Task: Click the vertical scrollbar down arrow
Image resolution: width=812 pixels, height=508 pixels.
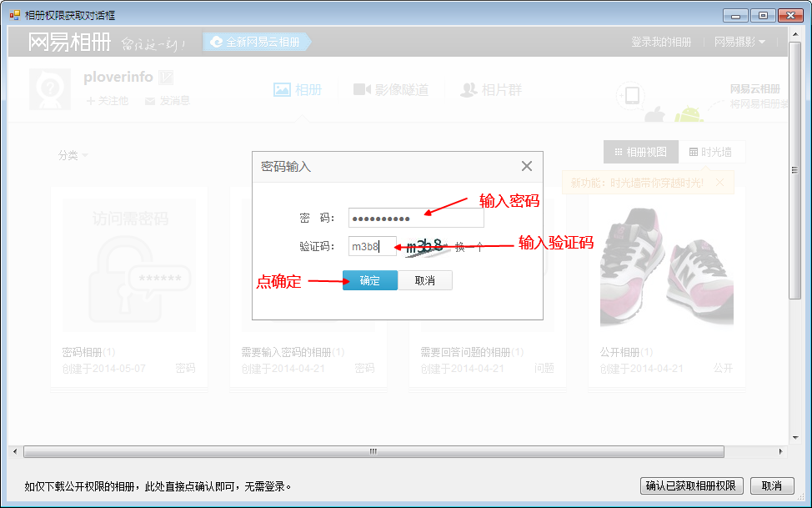Action: coord(795,438)
